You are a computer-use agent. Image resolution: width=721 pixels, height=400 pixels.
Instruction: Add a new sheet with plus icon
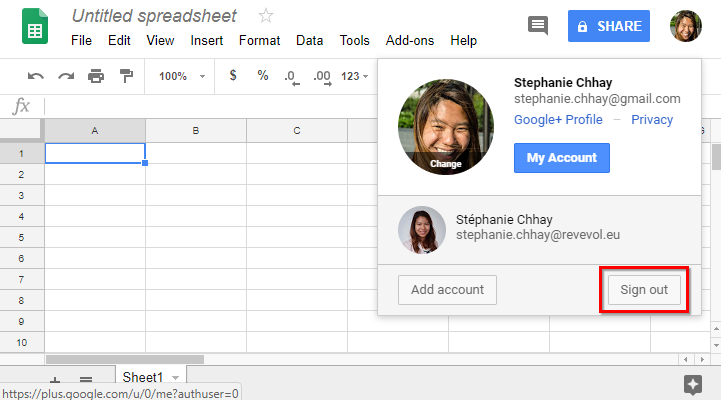55,380
